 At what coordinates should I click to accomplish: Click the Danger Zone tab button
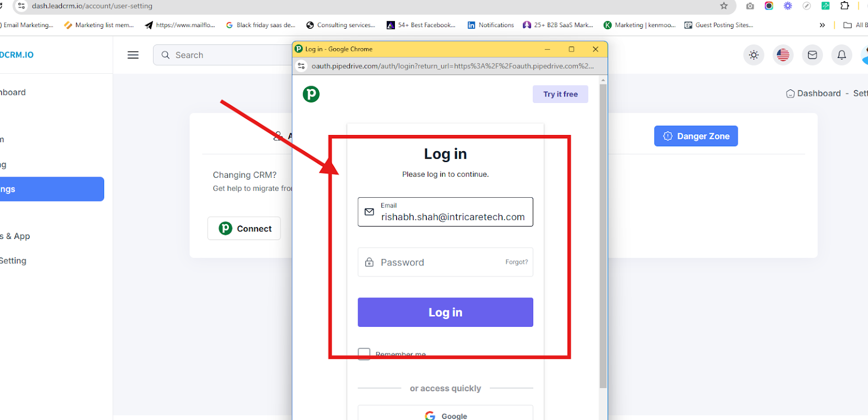click(696, 136)
